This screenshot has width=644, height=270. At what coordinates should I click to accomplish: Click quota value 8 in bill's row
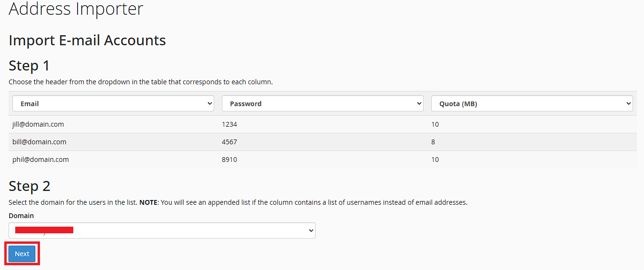coord(433,142)
